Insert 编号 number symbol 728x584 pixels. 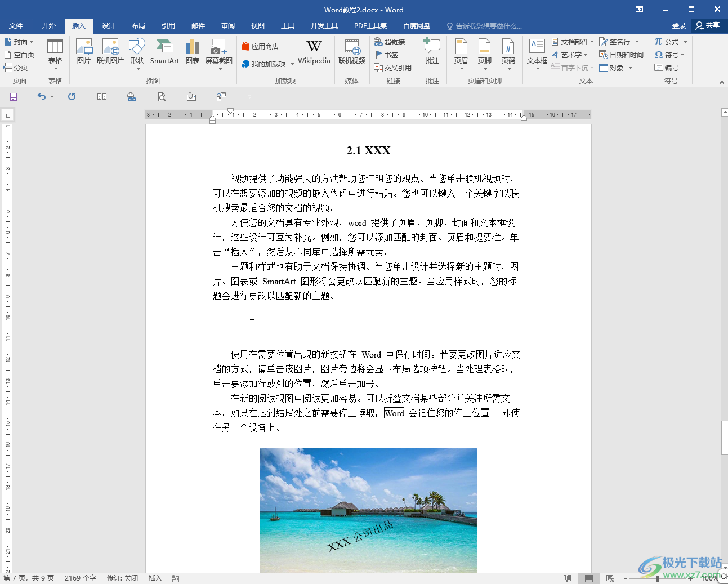pyautogui.click(x=667, y=68)
